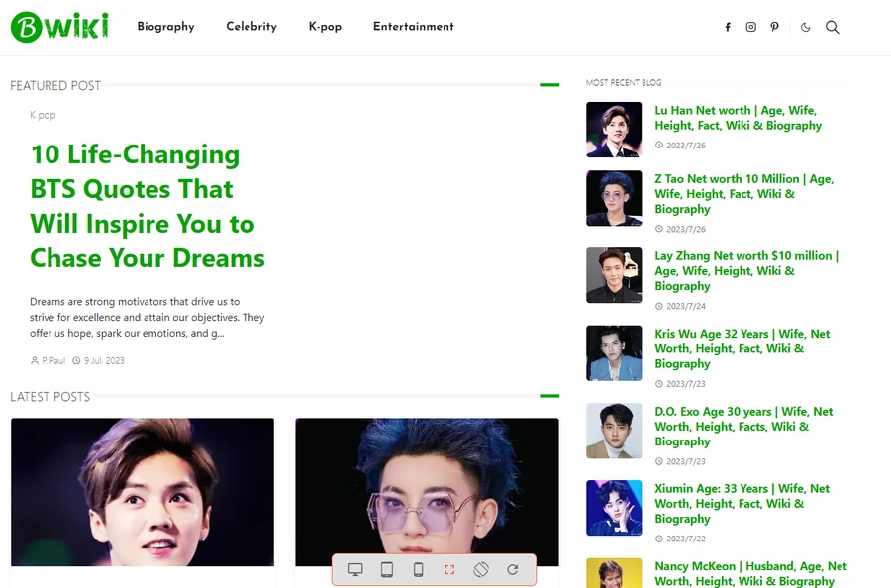Screen dimensions: 891x588
Task: Toggle device rotation in the preview bar
Action: (481, 569)
